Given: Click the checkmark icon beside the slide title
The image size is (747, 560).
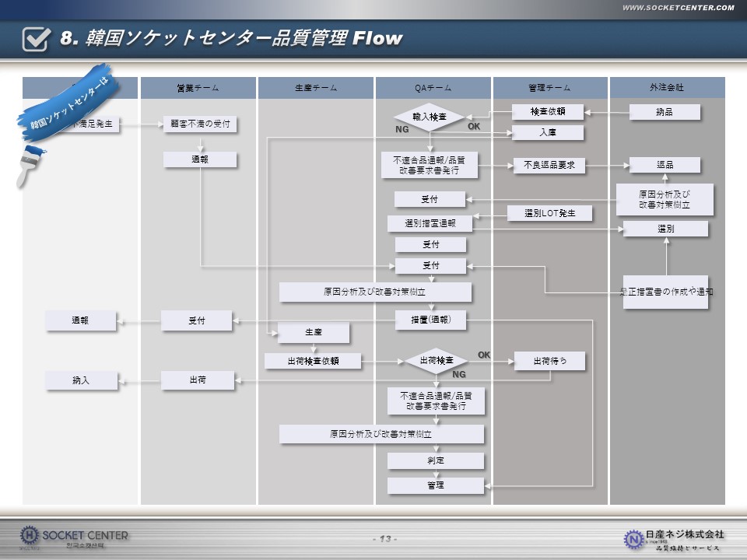Looking at the screenshot, I should point(37,39).
